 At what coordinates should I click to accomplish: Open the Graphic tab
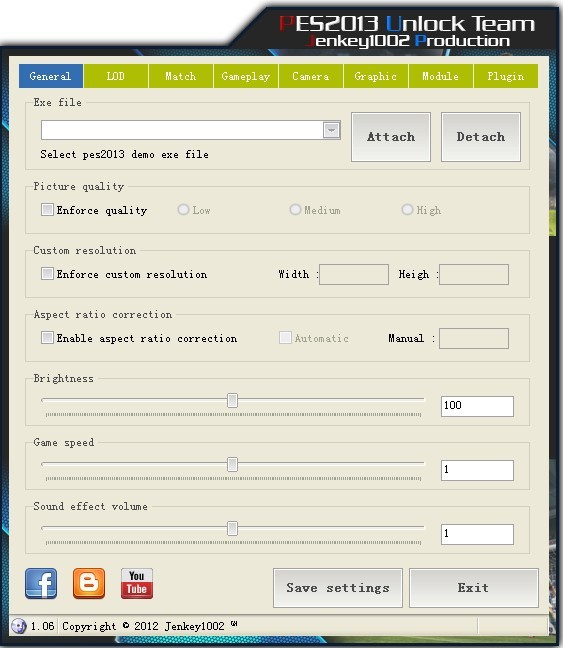[376, 76]
